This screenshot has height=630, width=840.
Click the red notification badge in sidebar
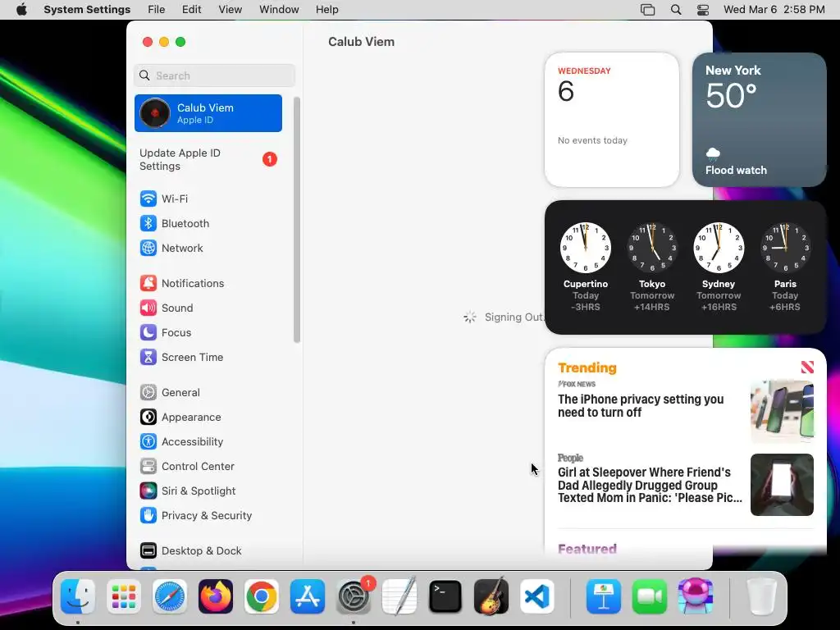pos(269,159)
